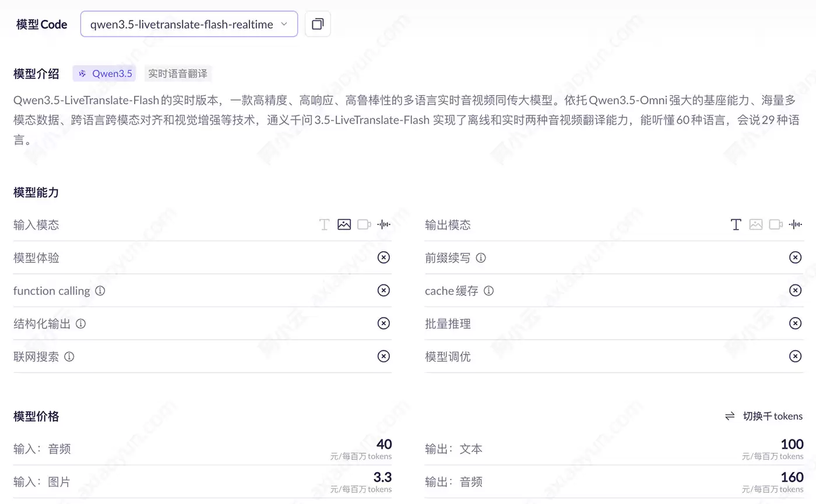The image size is (816, 504).
Task: Click the 模型 Code label
Action: click(41, 24)
